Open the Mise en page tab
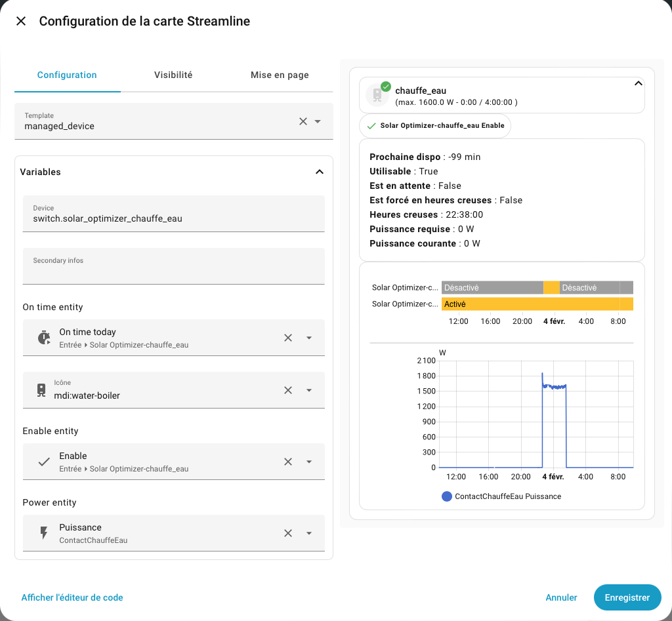The image size is (672, 621). [280, 75]
